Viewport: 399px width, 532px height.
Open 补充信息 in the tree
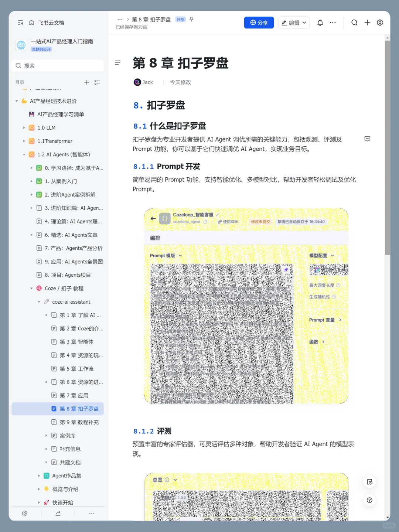[58, 449]
